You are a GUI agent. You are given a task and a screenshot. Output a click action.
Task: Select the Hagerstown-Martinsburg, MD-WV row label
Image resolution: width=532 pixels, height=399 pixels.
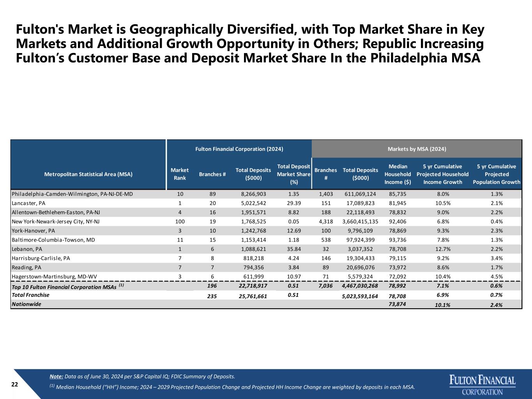(x=54, y=277)
